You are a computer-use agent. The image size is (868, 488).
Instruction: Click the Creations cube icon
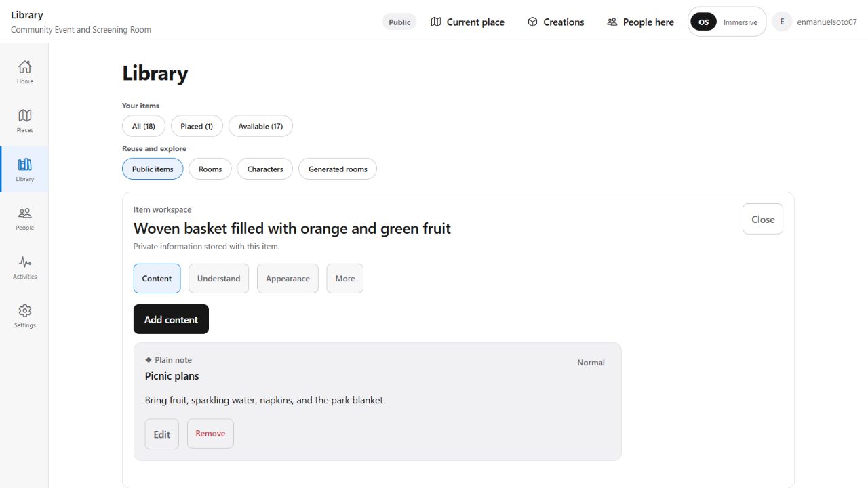pyautogui.click(x=532, y=22)
